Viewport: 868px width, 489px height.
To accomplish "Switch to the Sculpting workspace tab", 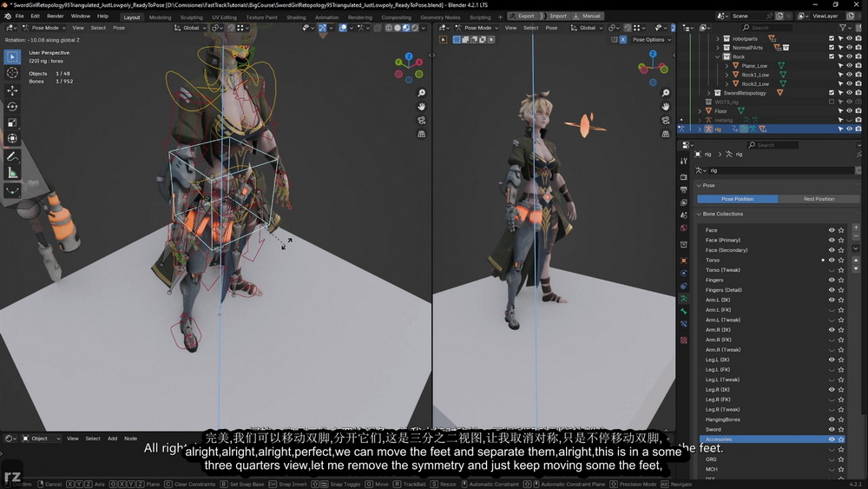I will (x=192, y=17).
